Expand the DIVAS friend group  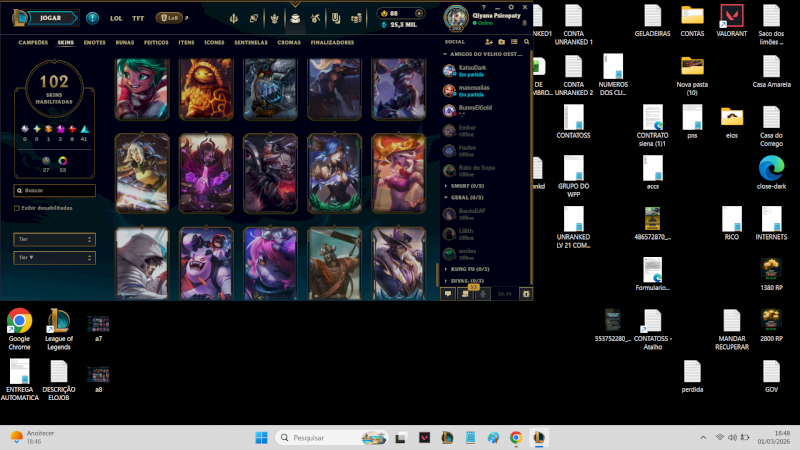click(x=446, y=281)
